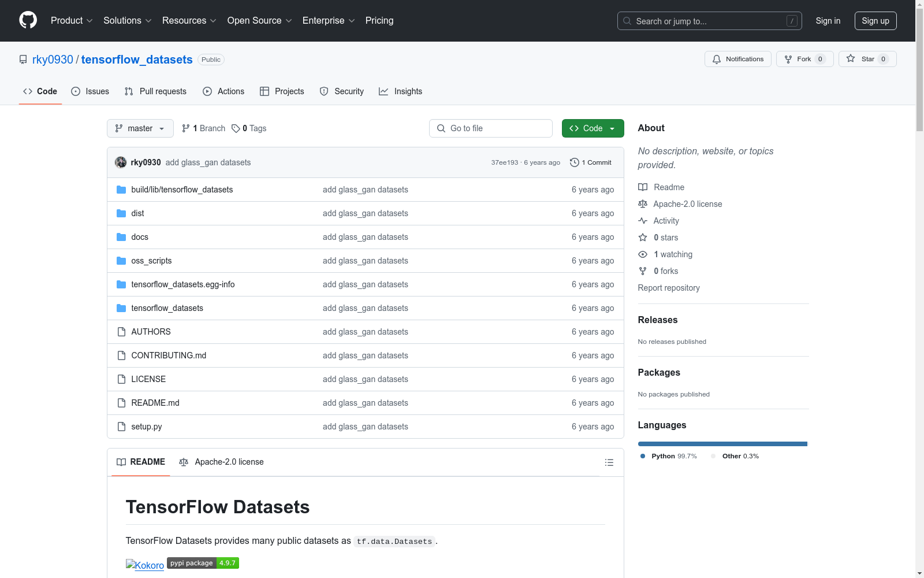This screenshot has width=924, height=578.
Task: Click the Go to file input
Action: pyautogui.click(x=491, y=128)
